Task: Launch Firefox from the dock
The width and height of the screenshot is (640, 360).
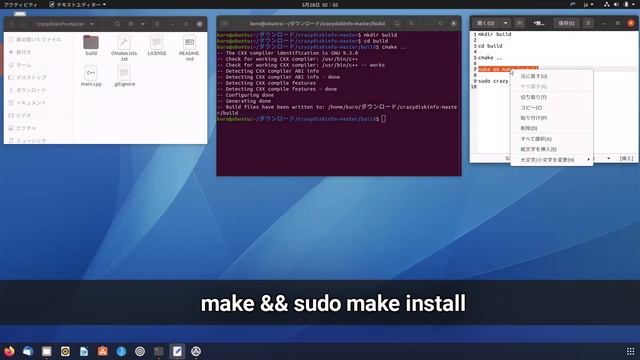Action: pos(9,351)
